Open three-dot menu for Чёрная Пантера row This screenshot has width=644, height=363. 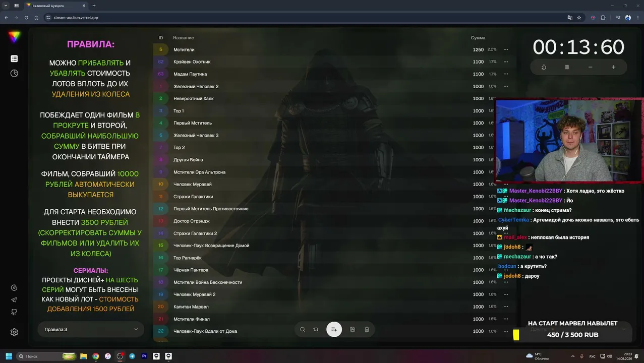506,270
